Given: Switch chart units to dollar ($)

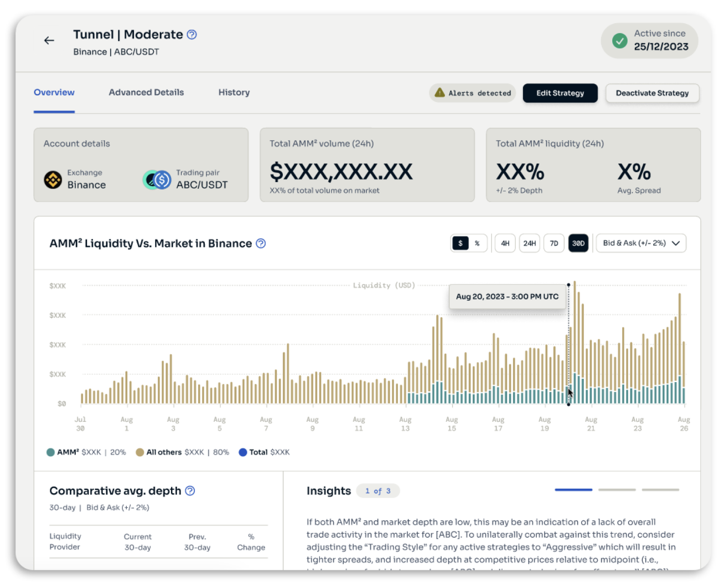Looking at the screenshot, I should click(460, 244).
